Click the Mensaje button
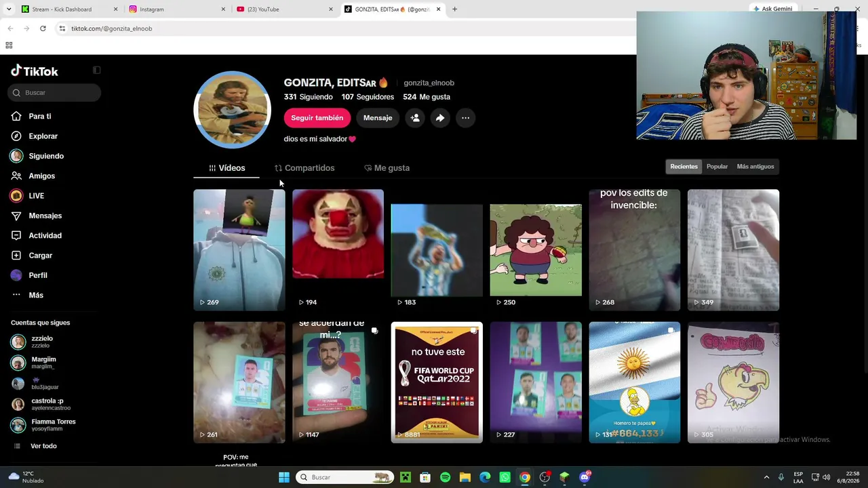Viewport: 868px width, 488px height. click(378, 118)
